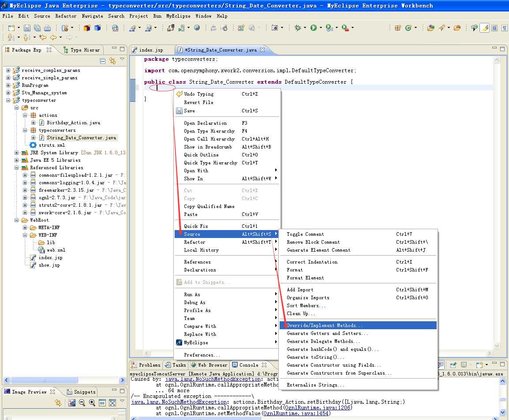Select web.xml under WEB-INF
Viewport: 509px width, 420px height.
pyautogui.click(x=56, y=250)
